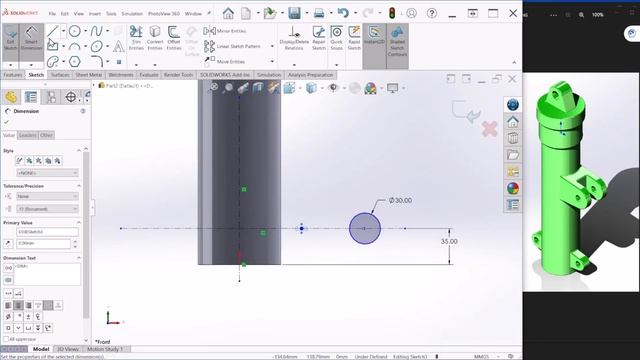Screen dimensions: 640x360
Task: Click the Help question mark icon
Action: point(431,13)
